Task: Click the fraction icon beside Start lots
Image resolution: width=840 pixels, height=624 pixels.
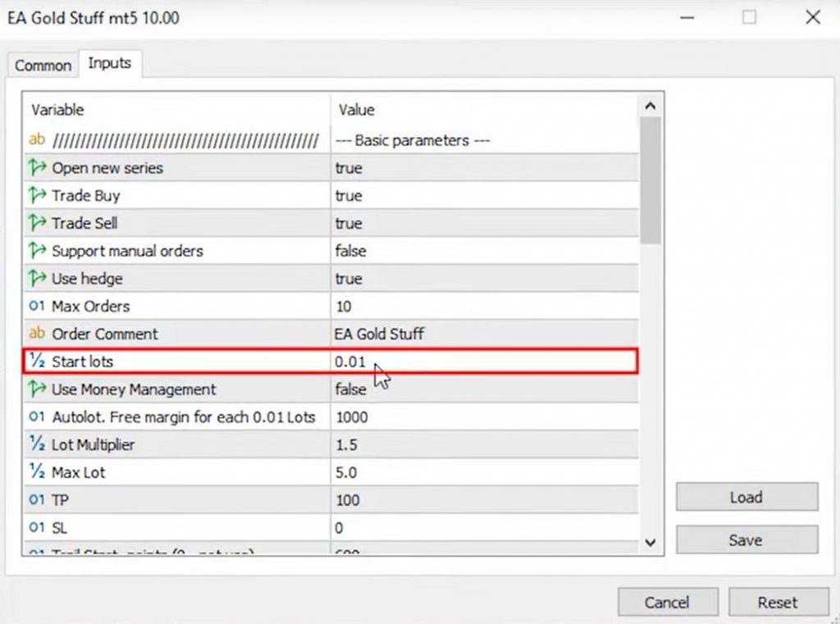Action: [x=37, y=362]
